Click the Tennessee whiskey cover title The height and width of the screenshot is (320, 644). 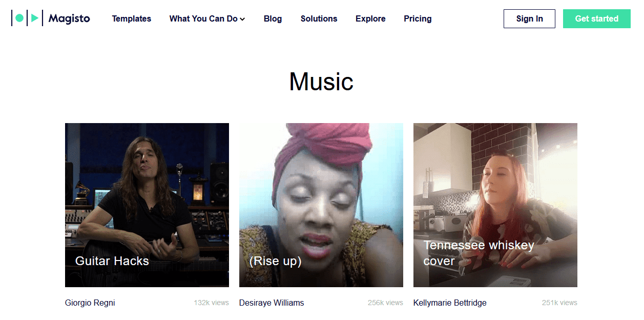point(479,253)
